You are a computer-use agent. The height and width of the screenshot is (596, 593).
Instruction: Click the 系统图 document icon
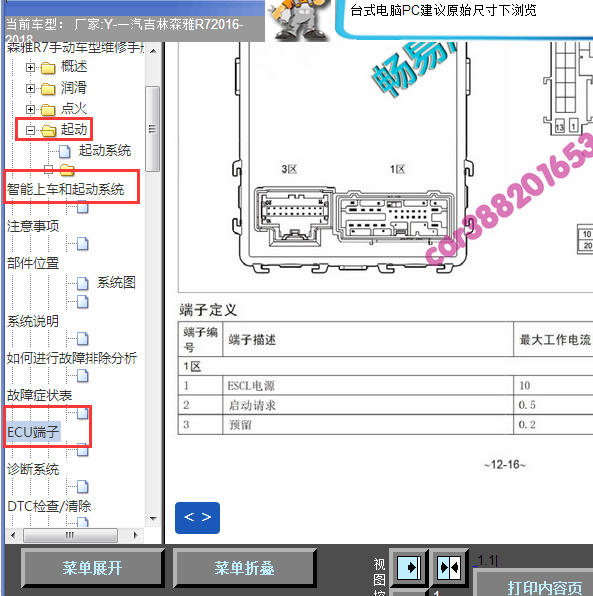tap(82, 283)
